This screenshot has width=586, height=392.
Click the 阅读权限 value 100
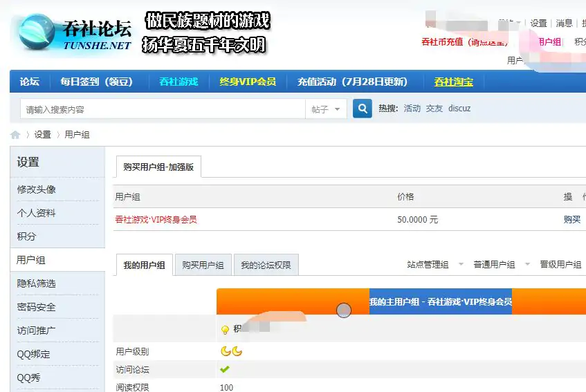point(226,388)
